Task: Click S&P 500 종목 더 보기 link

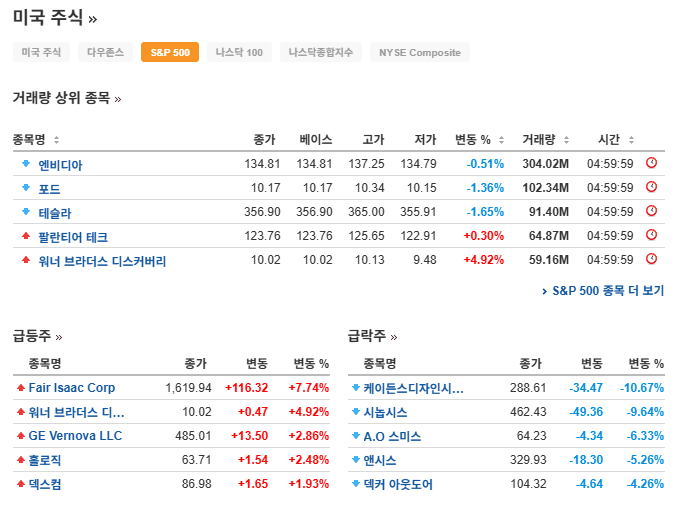Action: [603, 291]
